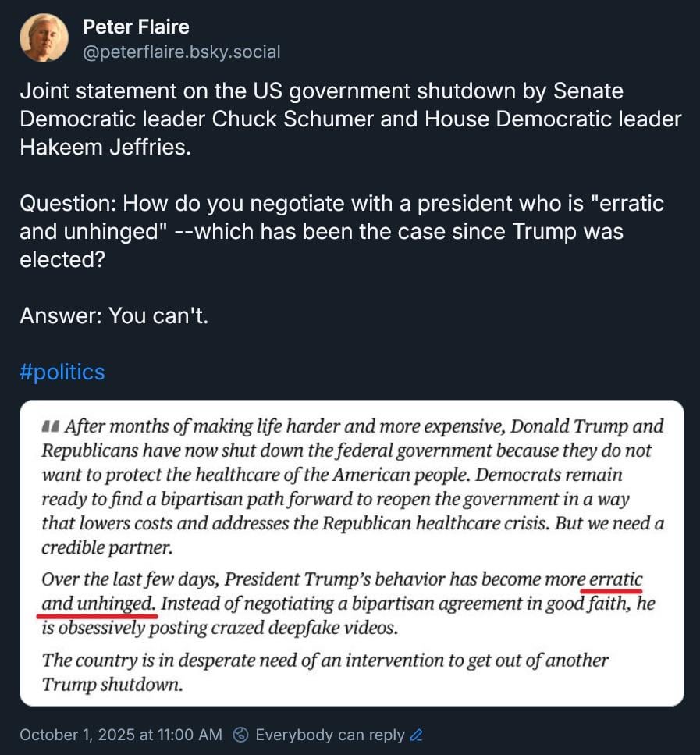Open Peter Flaire's profile avatar
Viewport: 700px width, 755px height.
point(44,37)
